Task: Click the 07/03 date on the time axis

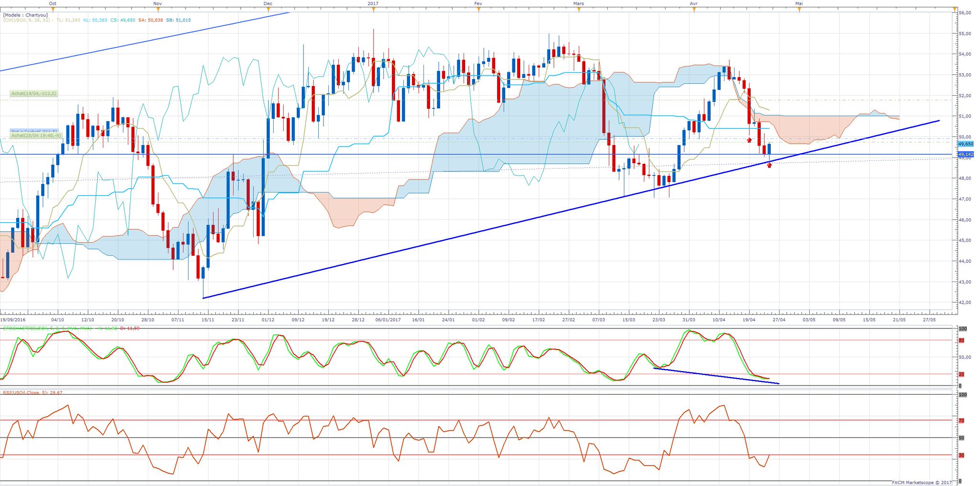Action: pyautogui.click(x=599, y=319)
